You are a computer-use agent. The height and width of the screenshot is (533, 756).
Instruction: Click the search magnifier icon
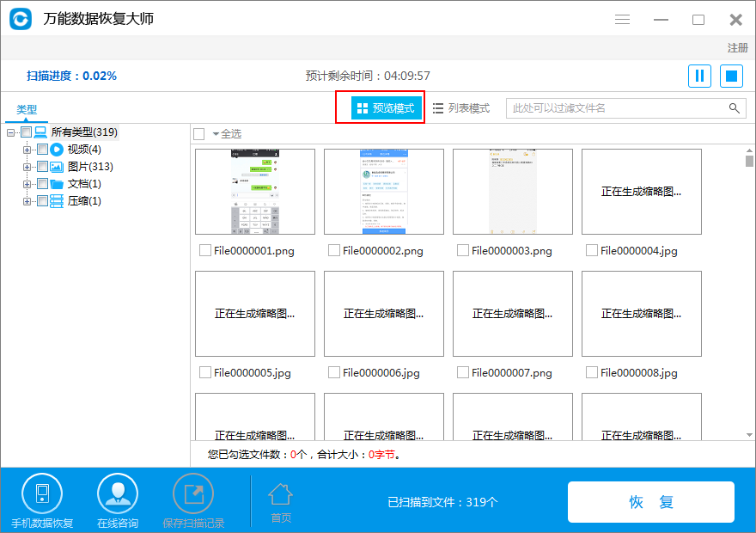pyautogui.click(x=734, y=108)
